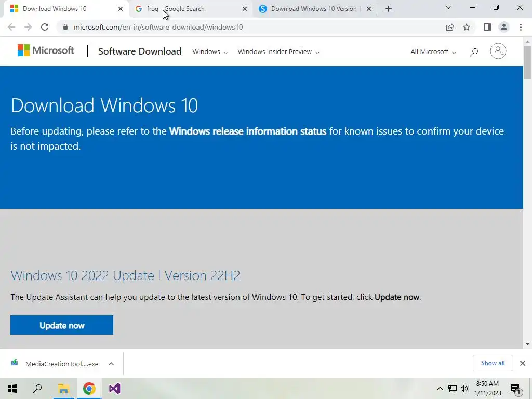Open the volume tray icon

[x=464, y=389]
